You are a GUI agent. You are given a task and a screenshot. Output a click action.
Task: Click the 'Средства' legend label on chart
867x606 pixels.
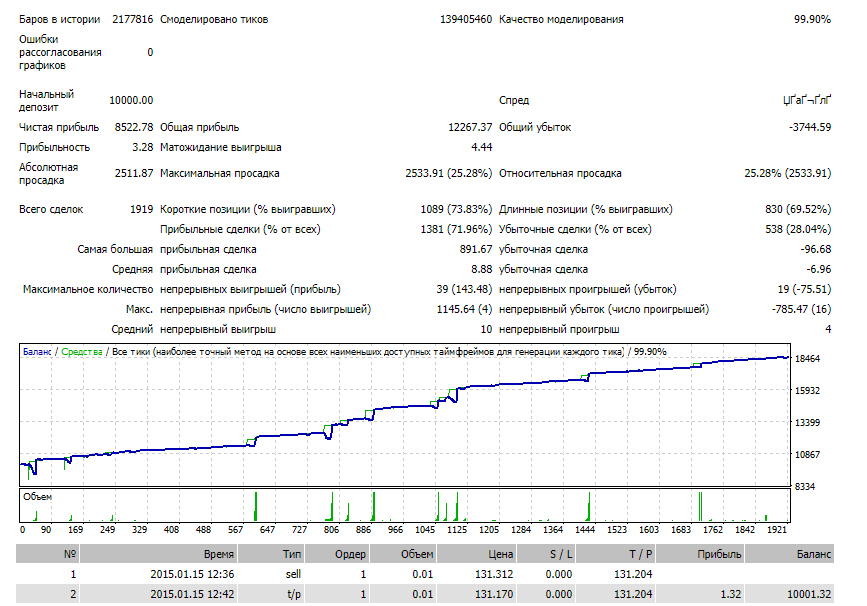(x=82, y=352)
